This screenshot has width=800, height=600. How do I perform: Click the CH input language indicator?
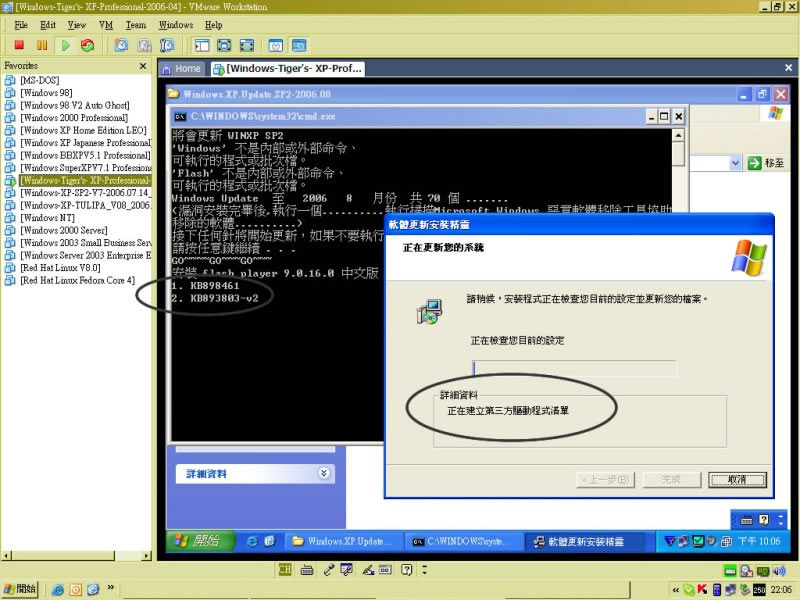[x=285, y=569]
